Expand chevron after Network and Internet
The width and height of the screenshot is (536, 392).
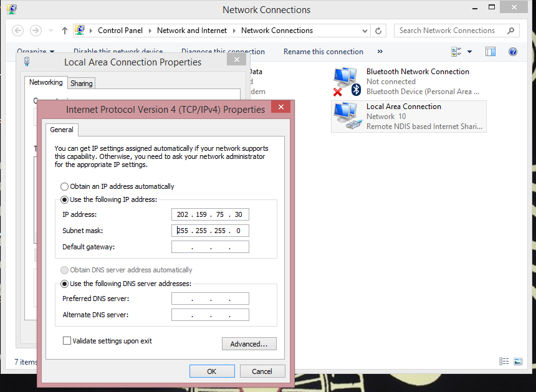[x=234, y=31]
